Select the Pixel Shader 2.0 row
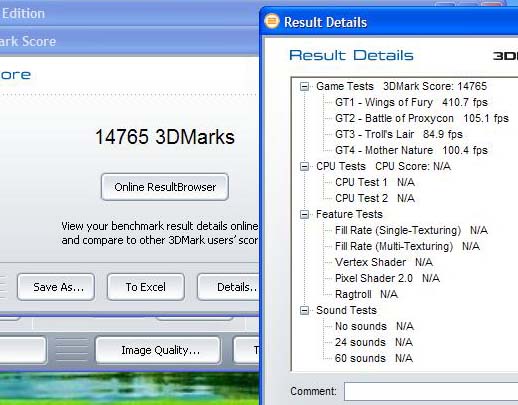 click(x=387, y=278)
